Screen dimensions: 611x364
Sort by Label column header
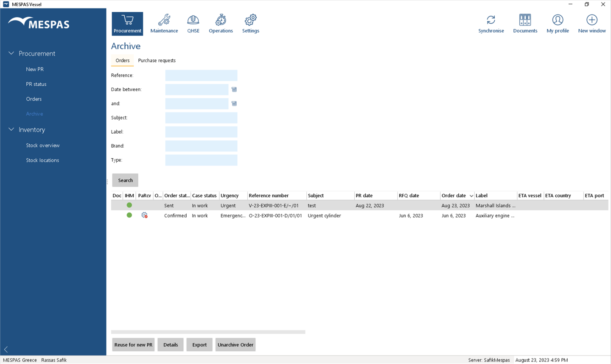(496, 196)
